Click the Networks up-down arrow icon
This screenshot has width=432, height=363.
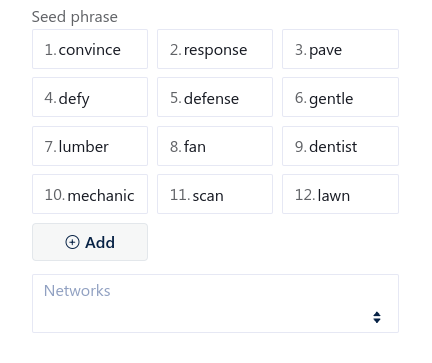point(377,317)
